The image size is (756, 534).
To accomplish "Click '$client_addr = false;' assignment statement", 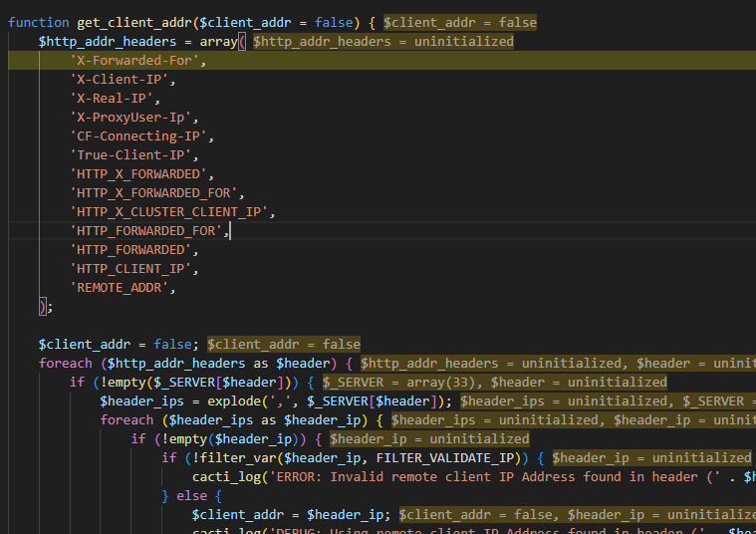I will click(x=119, y=345).
